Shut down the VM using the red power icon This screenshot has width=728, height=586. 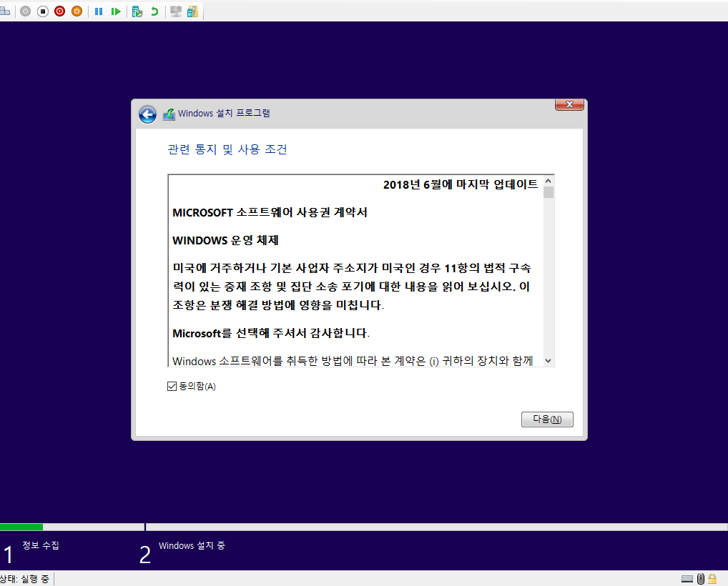tap(60, 11)
